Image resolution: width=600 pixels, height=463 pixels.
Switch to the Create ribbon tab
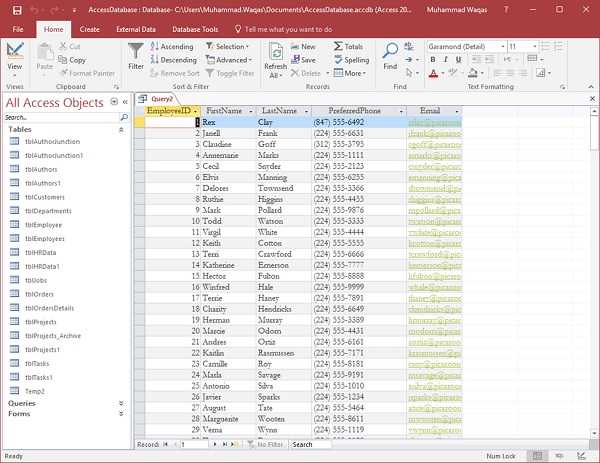[x=89, y=30]
